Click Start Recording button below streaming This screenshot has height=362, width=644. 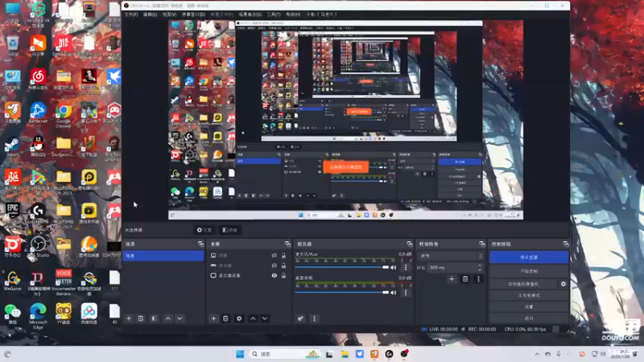(529, 271)
